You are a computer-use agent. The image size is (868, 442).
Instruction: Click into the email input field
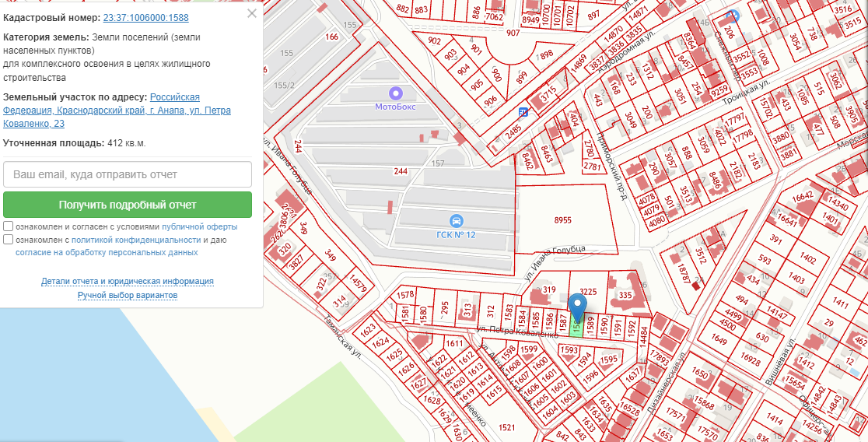(128, 174)
